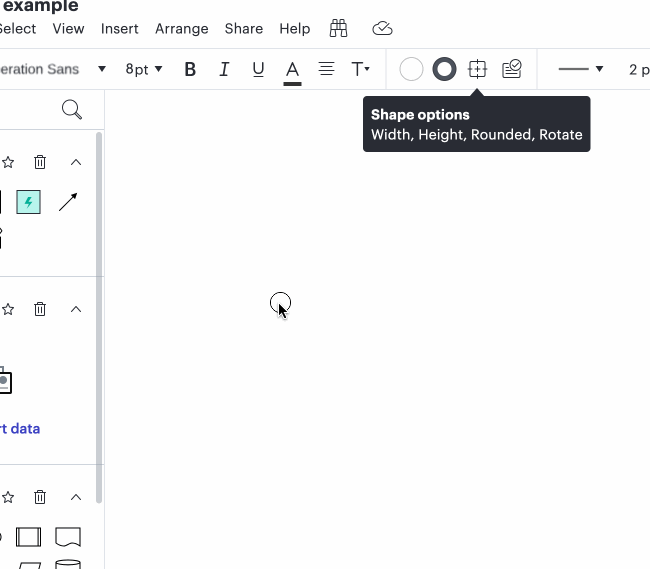Click the Shape options icon
The image size is (650, 569).
pos(477,69)
